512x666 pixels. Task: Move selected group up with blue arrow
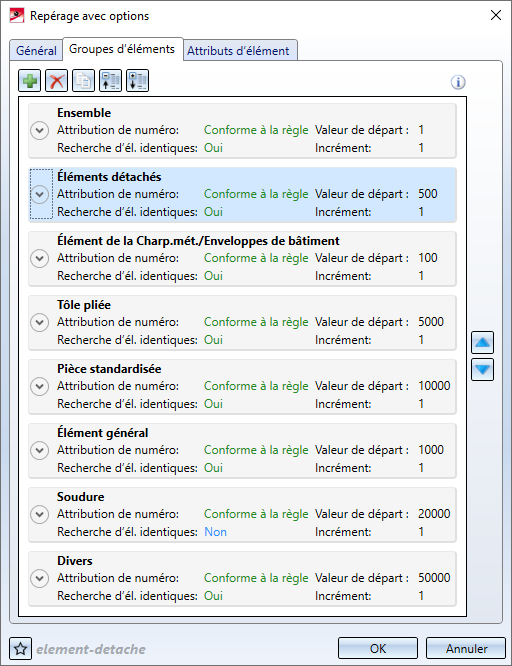(x=482, y=342)
